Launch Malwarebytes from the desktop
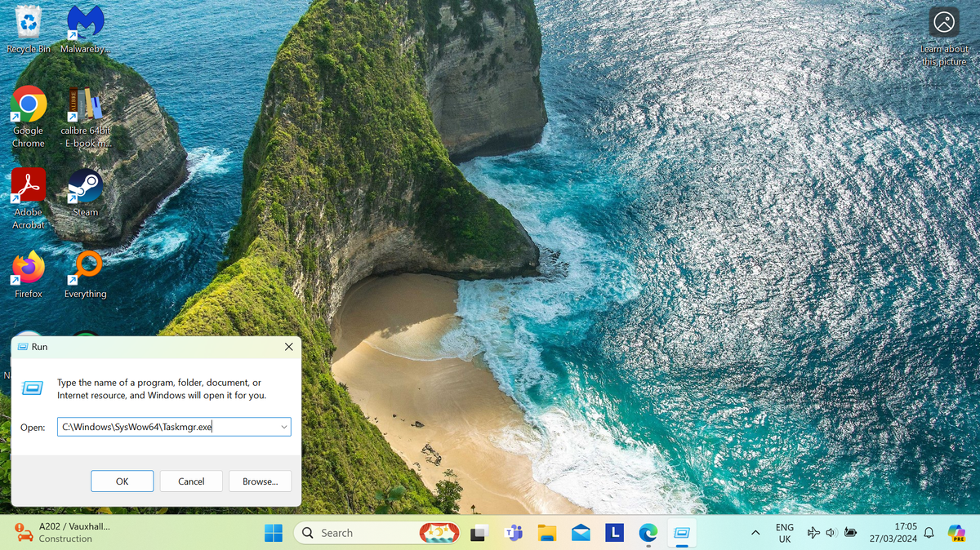Viewport: 980px width, 550px height. [82, 22]
